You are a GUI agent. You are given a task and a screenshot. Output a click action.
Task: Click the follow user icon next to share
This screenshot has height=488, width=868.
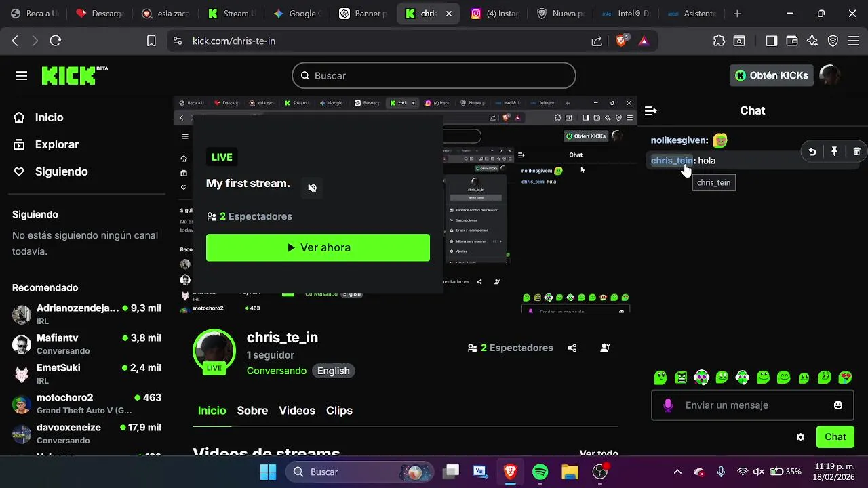(605, 348)
